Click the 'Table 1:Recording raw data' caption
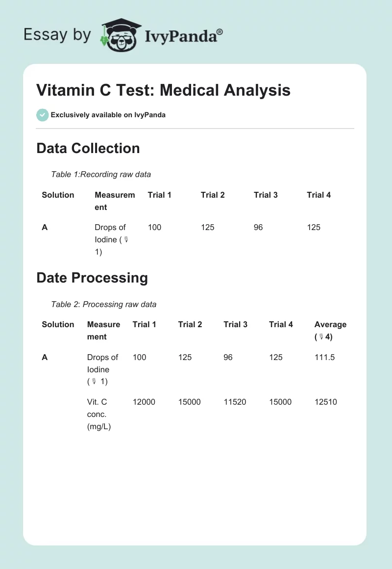Screen dimensions: 392x569 point(101,174)
